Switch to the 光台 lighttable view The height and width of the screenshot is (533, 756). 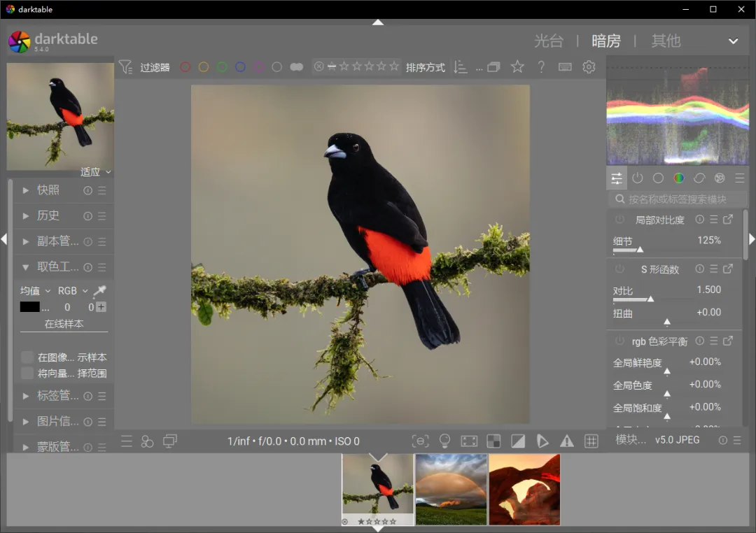[x=549, y=41]
